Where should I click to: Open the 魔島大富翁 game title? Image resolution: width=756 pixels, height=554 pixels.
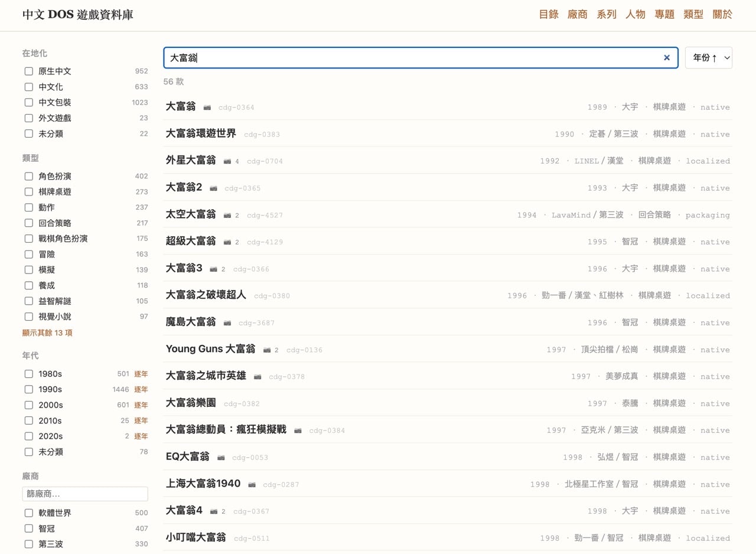coord(191,322)
